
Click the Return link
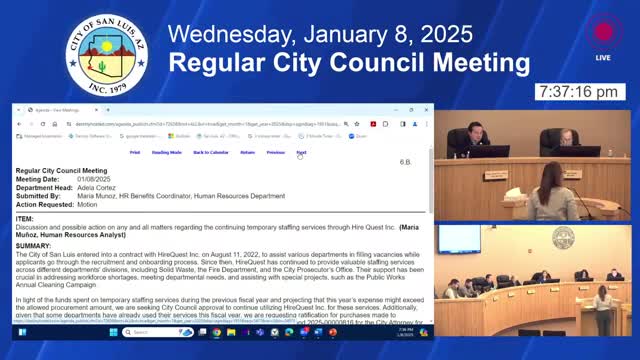(247, 152)
